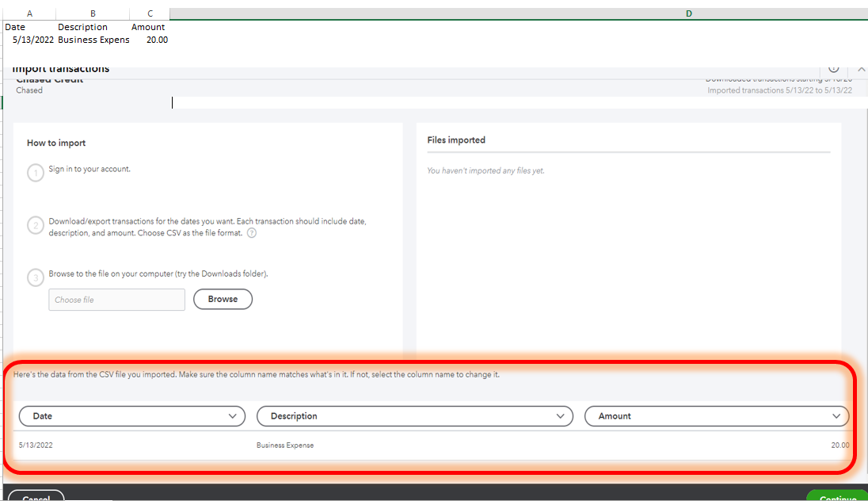Click the Choose file input field

[116, 299]
